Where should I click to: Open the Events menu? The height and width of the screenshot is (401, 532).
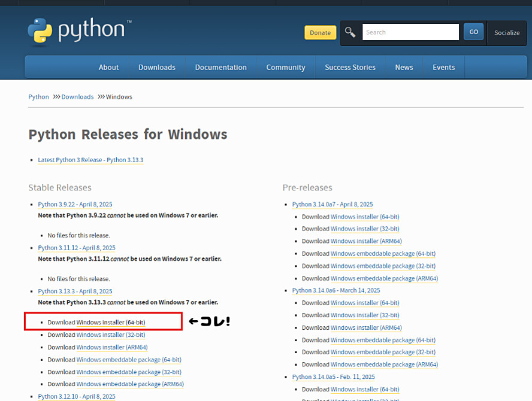(443, 68)
